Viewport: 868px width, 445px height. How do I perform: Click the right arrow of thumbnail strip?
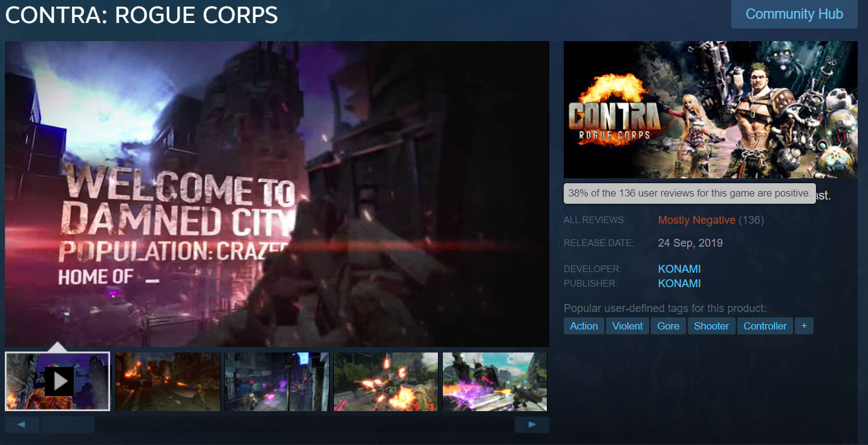pyautogui.click(x=532, y=424)
